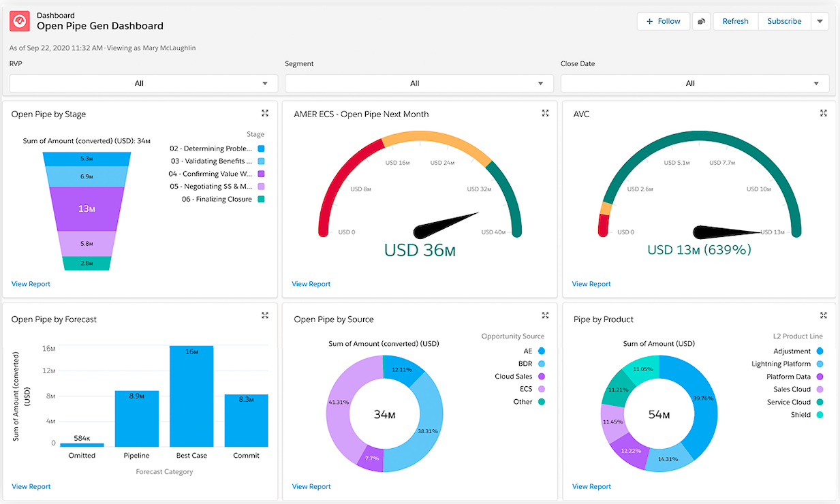Open the RVP filter dropdown
This screenshot has height=504, width=840.
144,83
